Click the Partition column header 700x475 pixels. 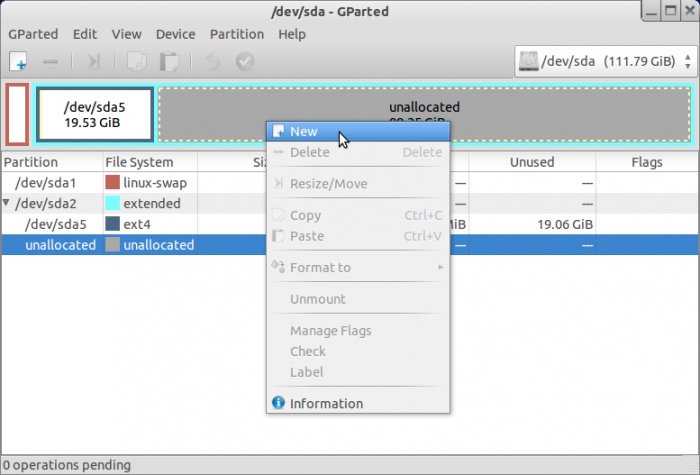(x=52, y=162)
